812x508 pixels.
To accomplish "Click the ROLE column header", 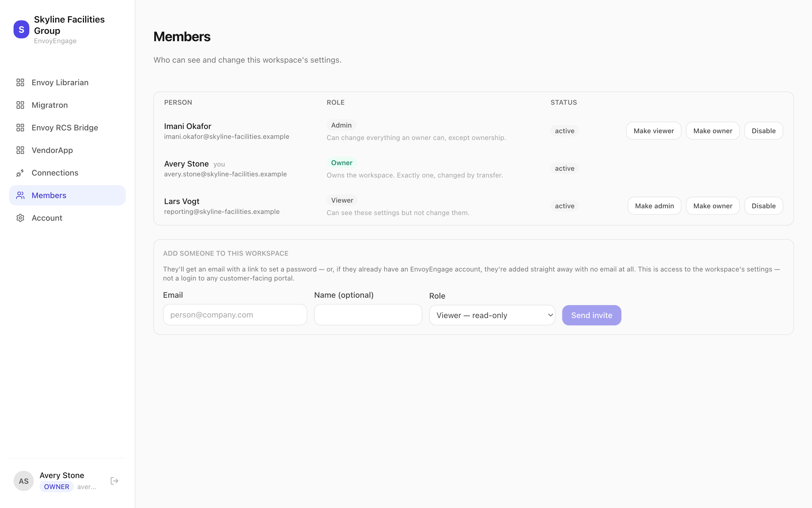I will click(x=336, y=102).
